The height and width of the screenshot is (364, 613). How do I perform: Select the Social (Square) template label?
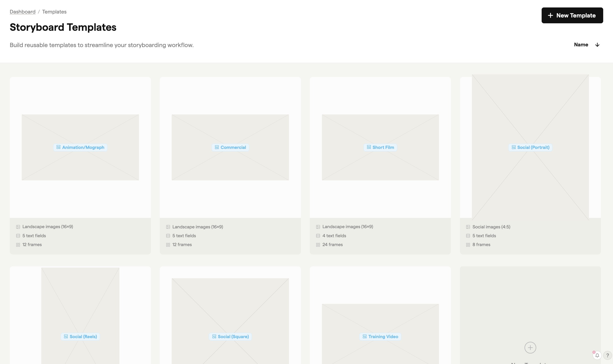point(230,337)
